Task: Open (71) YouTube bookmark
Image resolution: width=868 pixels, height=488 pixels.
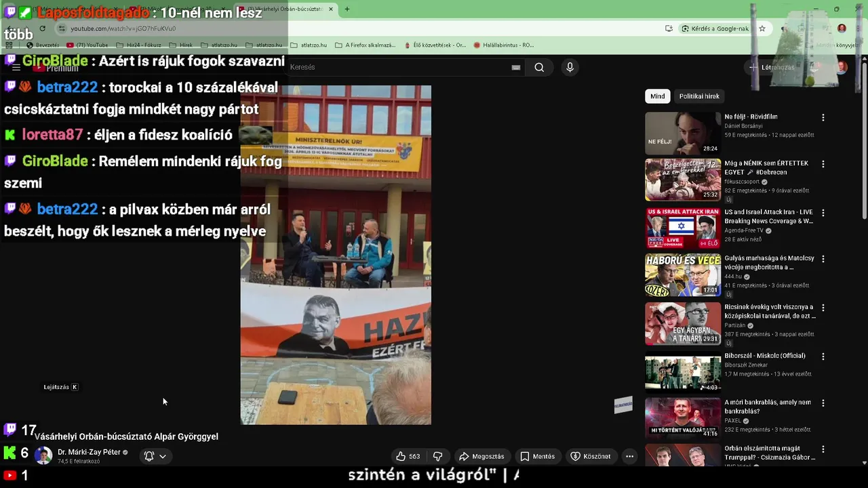Action: (87, 45)
